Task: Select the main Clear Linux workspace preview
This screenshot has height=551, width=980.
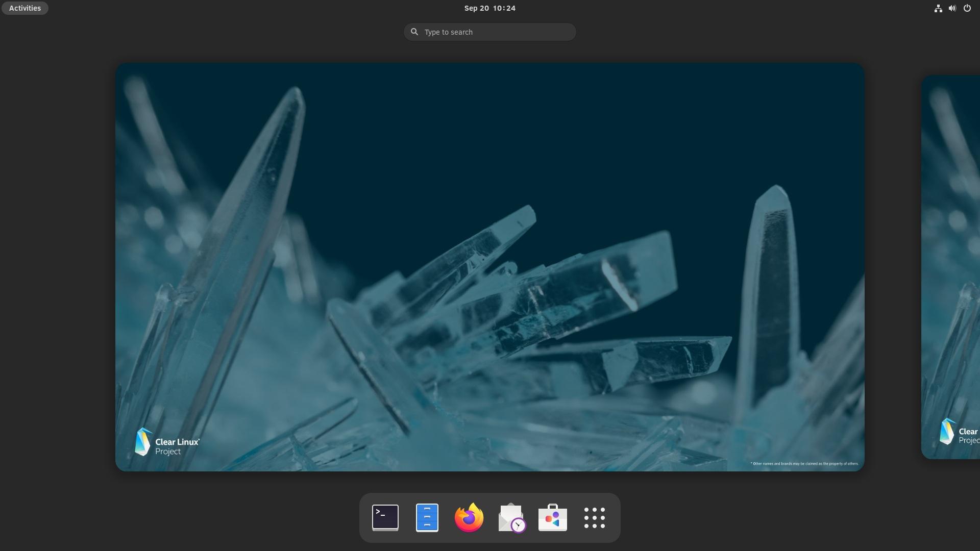Action: [x=489, y=266]
